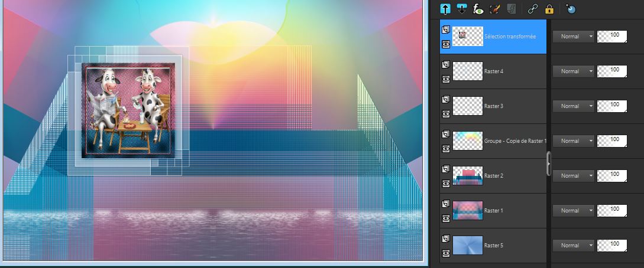Adjust opacity slider of Raster 4 layer
644x268 pixels.
tap(612, 71)
